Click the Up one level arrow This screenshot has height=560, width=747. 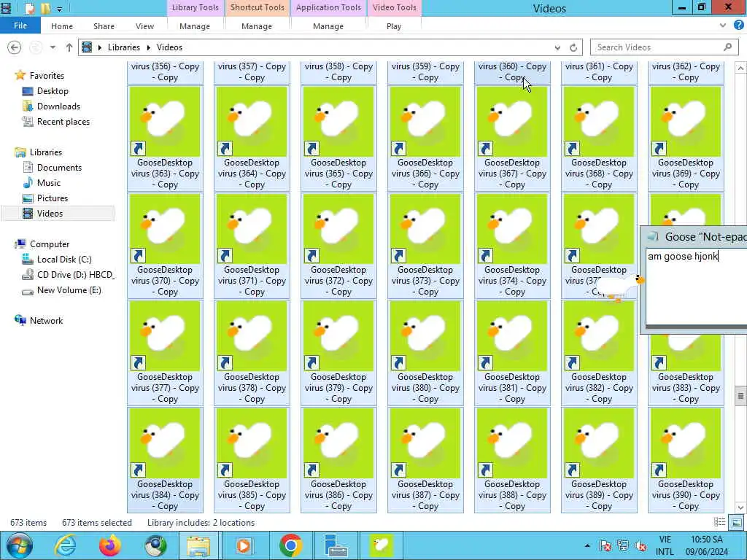69,47
